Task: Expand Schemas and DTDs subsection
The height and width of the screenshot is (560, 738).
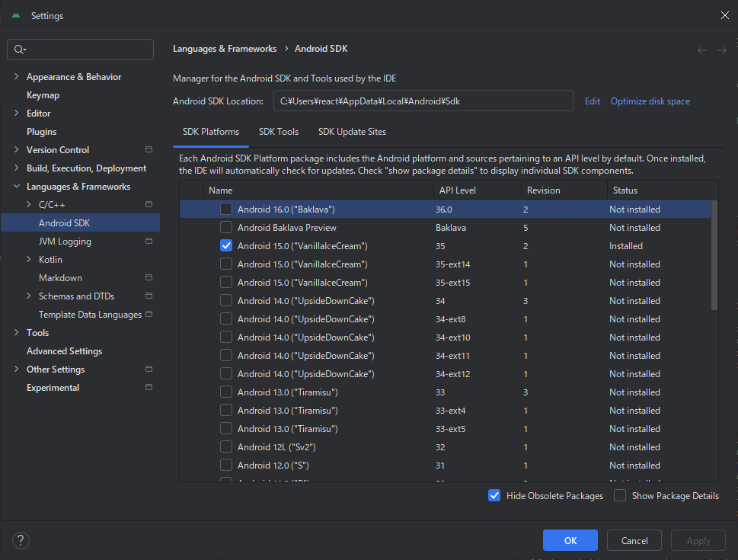Action: point(29,296)
